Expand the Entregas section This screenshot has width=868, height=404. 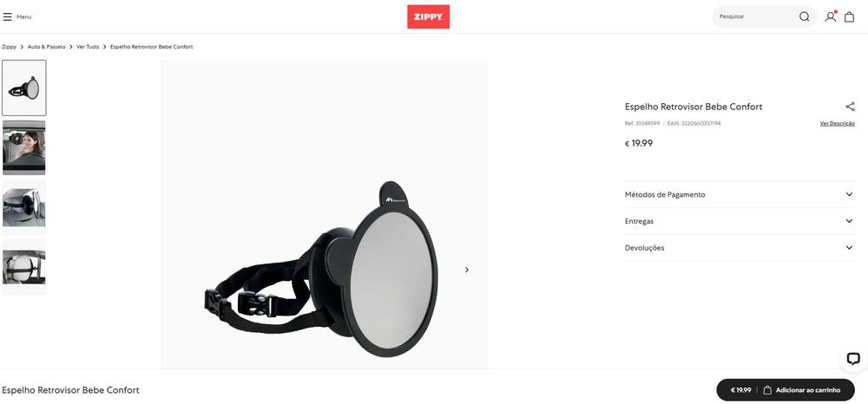[740, 221]
